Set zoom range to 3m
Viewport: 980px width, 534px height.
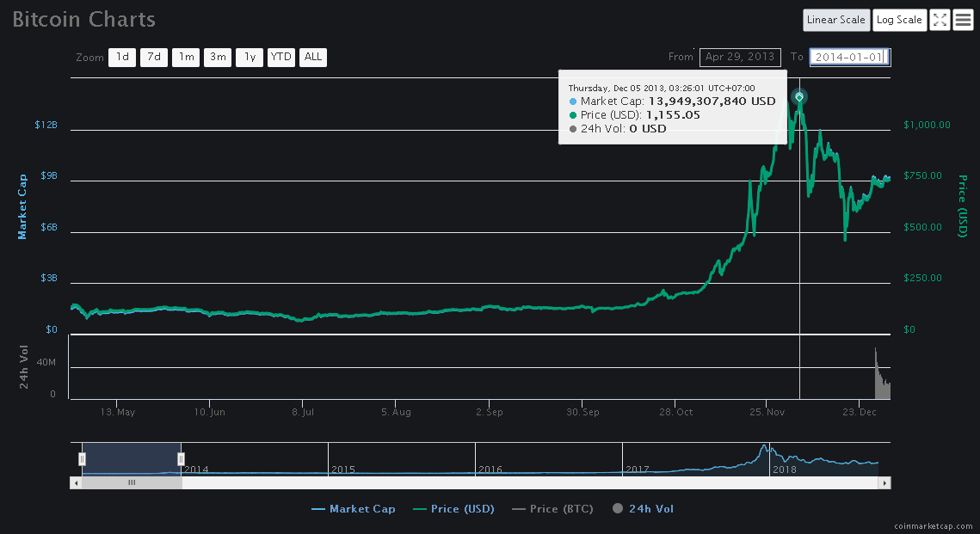coord(218,57)
